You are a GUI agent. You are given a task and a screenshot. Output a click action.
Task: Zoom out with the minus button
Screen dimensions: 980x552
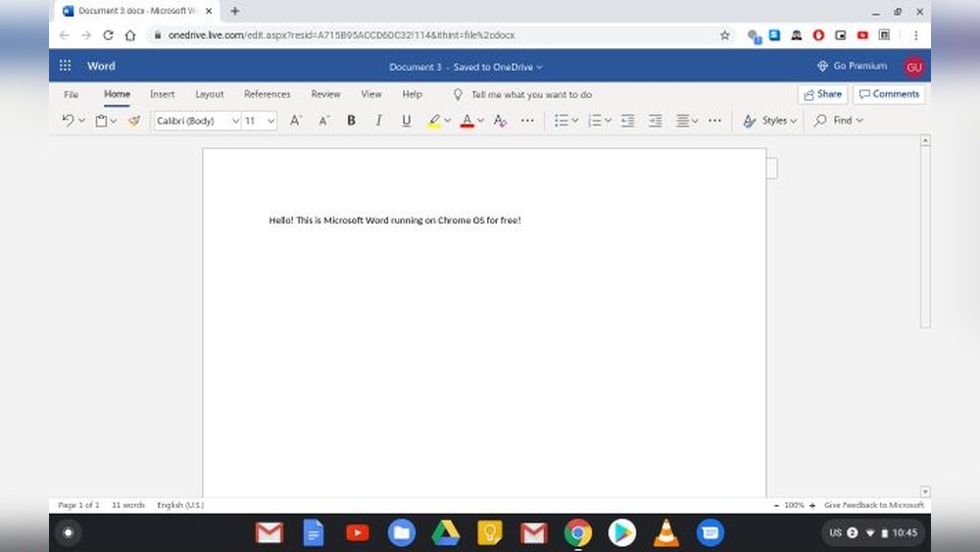(x=776, y=505)
